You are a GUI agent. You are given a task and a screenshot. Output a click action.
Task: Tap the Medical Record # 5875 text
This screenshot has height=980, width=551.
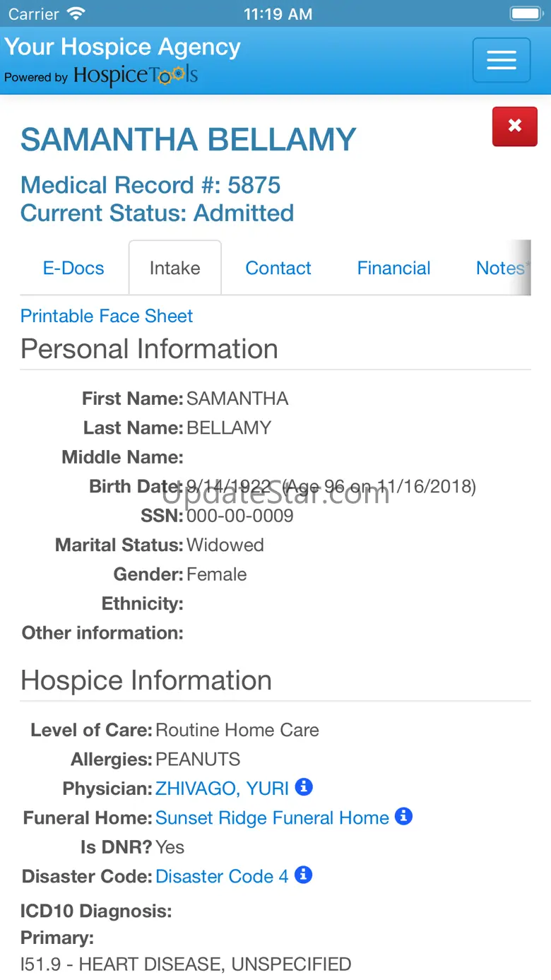(x=150, y=185)
